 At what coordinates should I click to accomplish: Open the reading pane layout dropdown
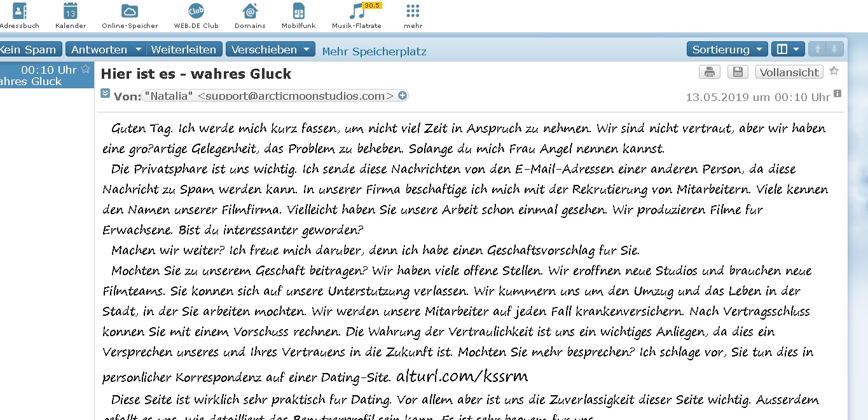click(788, 49)
